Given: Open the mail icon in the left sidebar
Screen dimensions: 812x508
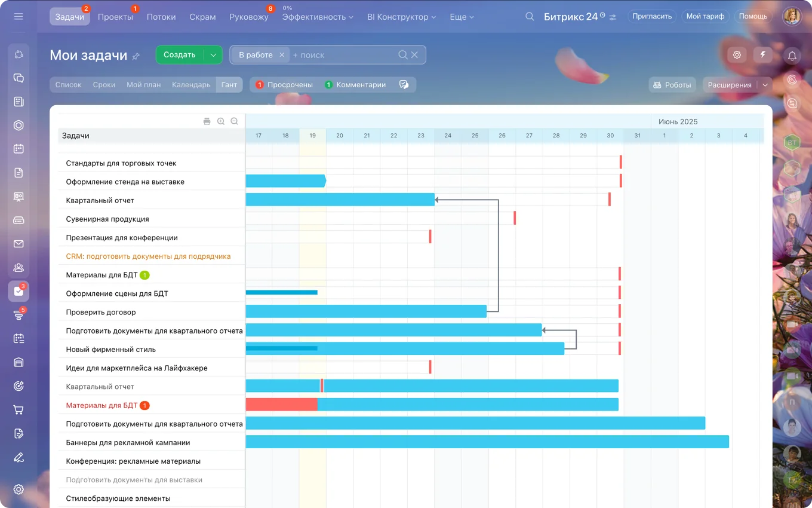Looking at the screenshot, I should pyautogui.click(x=19, y=244).
